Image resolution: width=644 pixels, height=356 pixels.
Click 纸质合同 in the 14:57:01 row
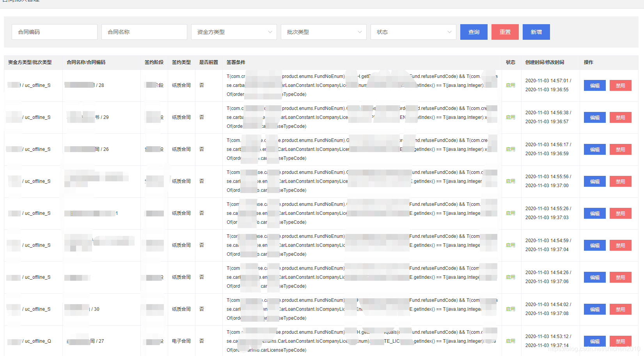point(181,85)
